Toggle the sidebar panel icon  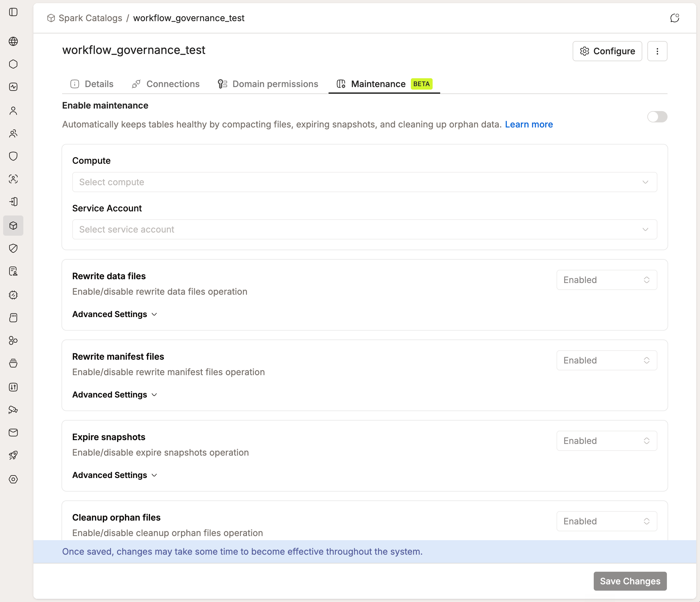[x=13, y=12]
